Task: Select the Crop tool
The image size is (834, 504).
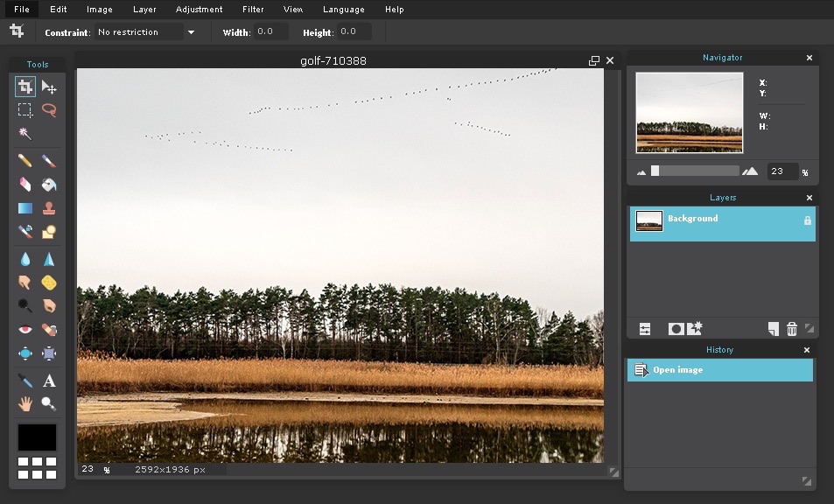Action: (x=25, y=87)
